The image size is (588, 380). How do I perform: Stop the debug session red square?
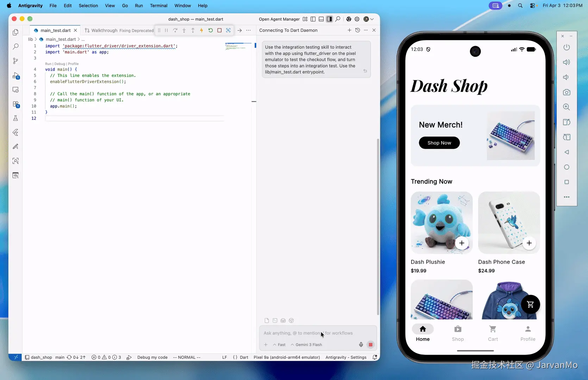(219, 30)
